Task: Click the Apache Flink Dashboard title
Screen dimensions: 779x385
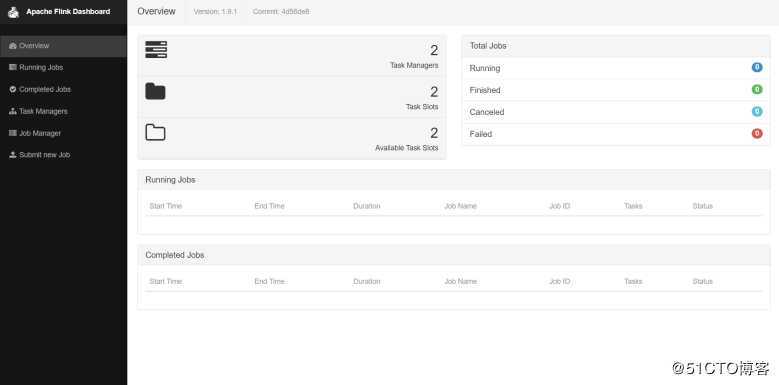Action: point(68,11)
